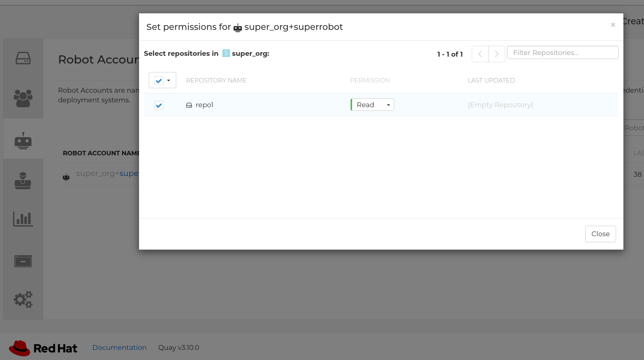
Task: Open Teams and Membership sidebar tab
Action: point(23,98)
